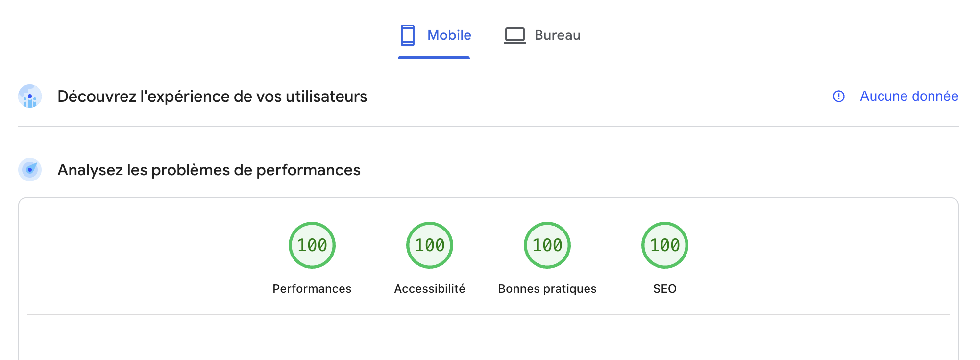Screen dimensions: 980x360
Task: Click the warning circle icon near Aucune donnée
Action: [x=839, y=97]
